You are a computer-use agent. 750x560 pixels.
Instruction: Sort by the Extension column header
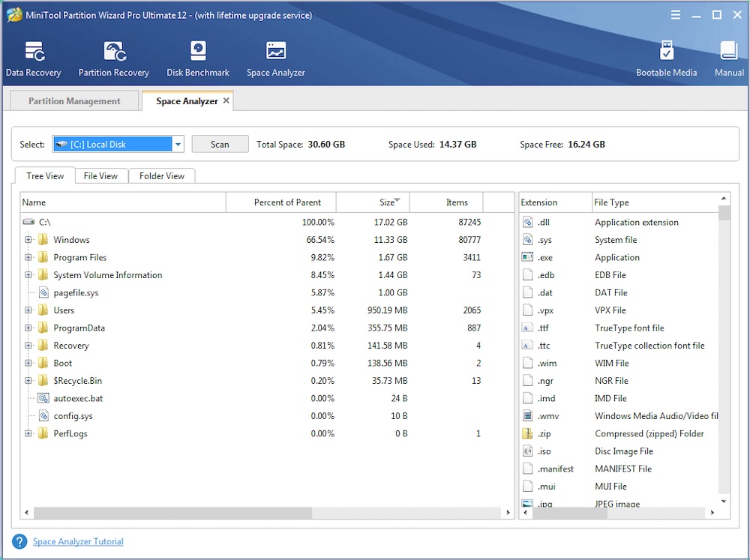[555, 202]
